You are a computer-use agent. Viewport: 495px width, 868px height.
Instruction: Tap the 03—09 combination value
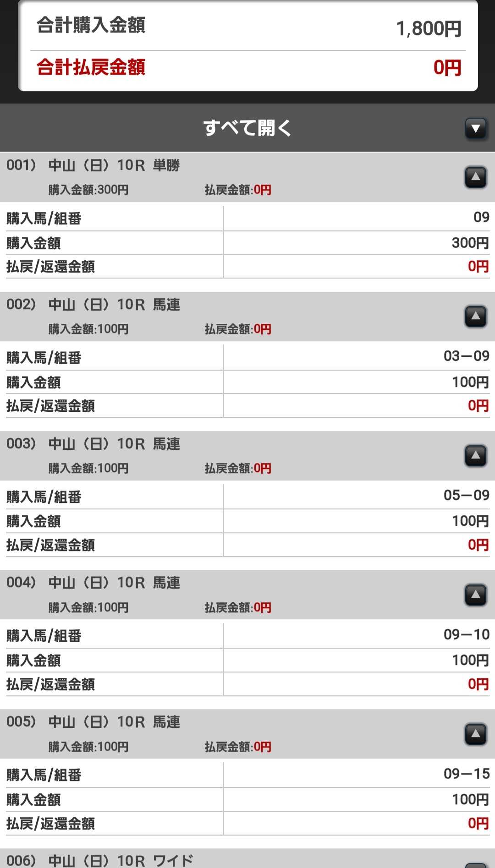[466, 356]
